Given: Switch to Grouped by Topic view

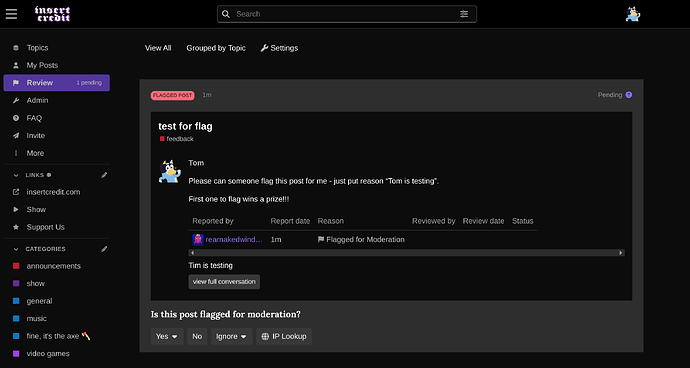Looking at the screenshot, I should pos(216,48).
